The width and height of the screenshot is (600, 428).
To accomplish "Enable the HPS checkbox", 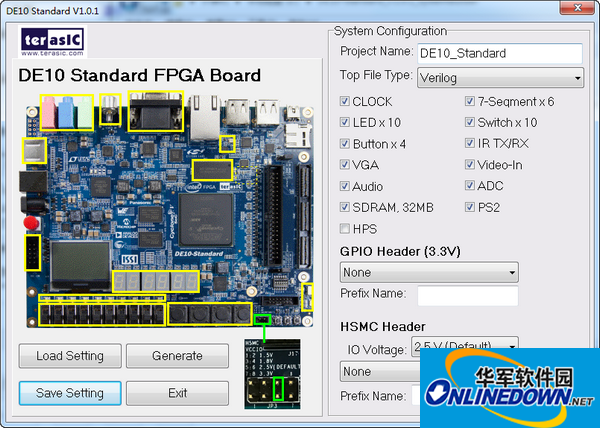I will pos(345,229).
